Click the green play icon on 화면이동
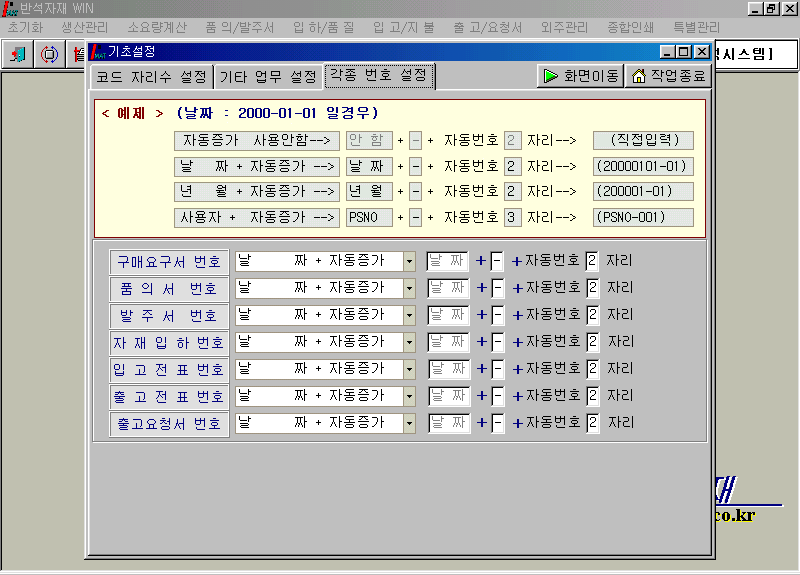The width and height of the screenshot is (800, 575). pyautogui.click(x=550, y=76)
